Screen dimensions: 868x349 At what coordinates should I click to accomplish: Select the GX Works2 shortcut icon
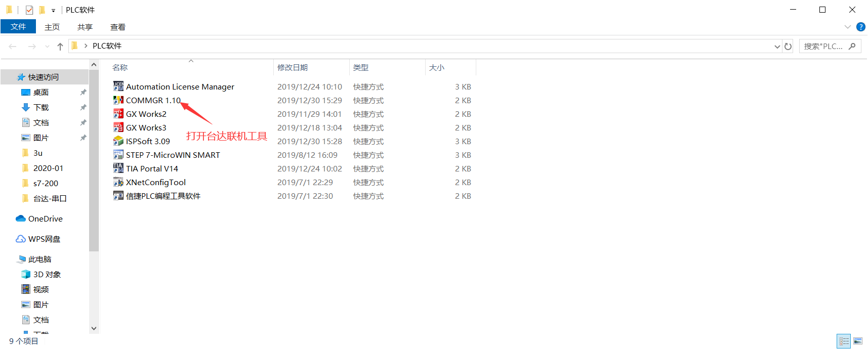(118, 114)
